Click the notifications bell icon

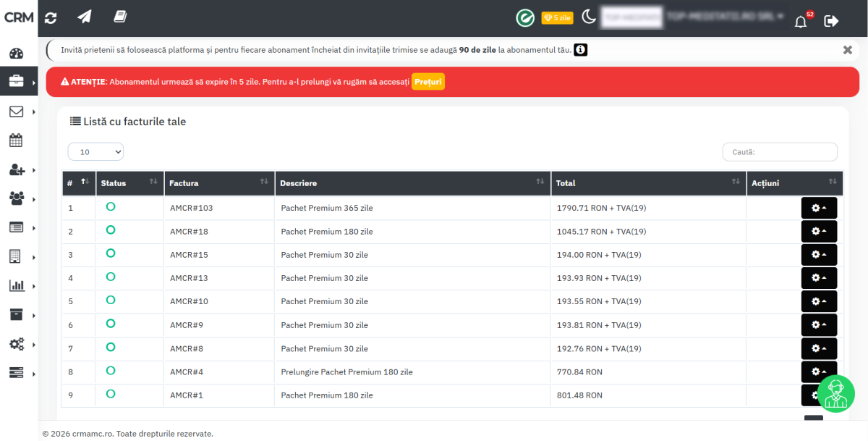click(801, 21)
